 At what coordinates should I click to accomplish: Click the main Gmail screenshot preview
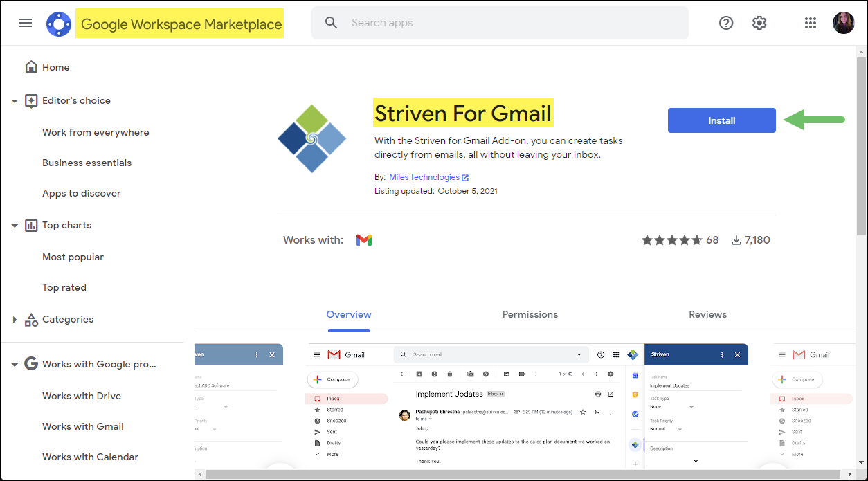click(527, 406)
